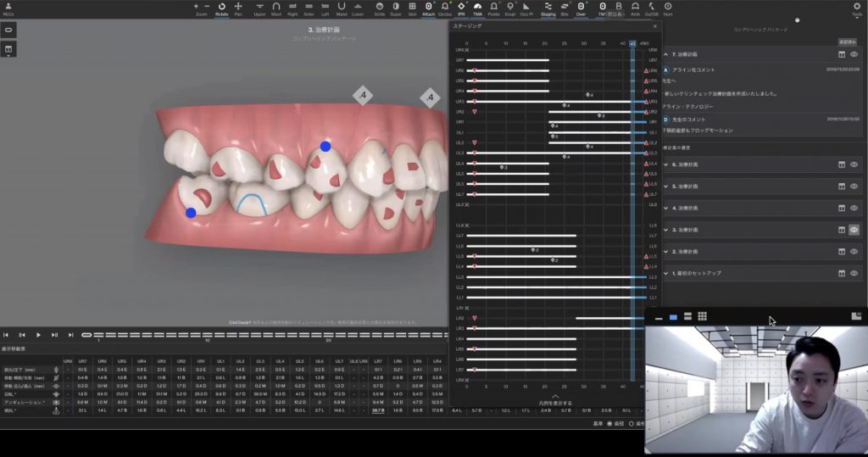Toggle tooth Numbering display
This screenshot has height=457, width=868.
[668, 8]
